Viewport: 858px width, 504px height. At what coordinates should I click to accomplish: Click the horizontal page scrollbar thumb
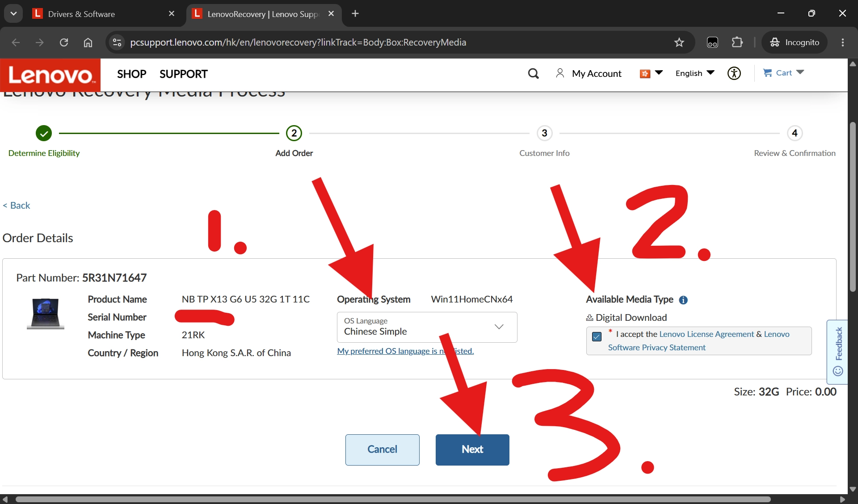393,499
